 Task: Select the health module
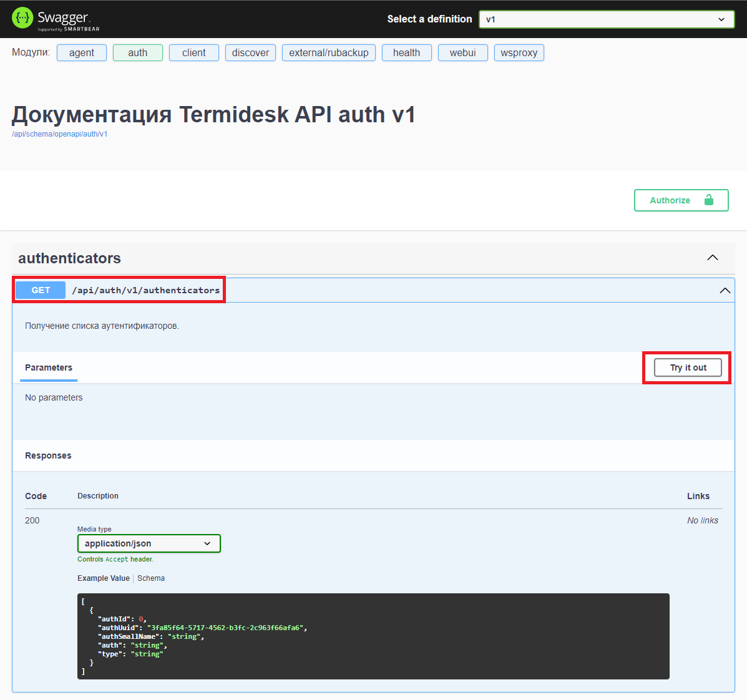406,53
